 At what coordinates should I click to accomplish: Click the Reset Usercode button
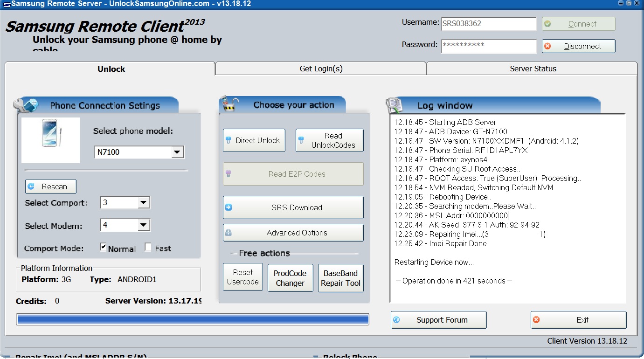pyautogui.click(x=243, y=277)
